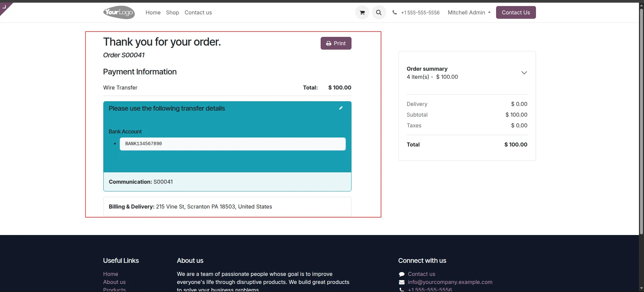644x292 pixels.
Task: Go to the Home menu item
Action: 153,12
